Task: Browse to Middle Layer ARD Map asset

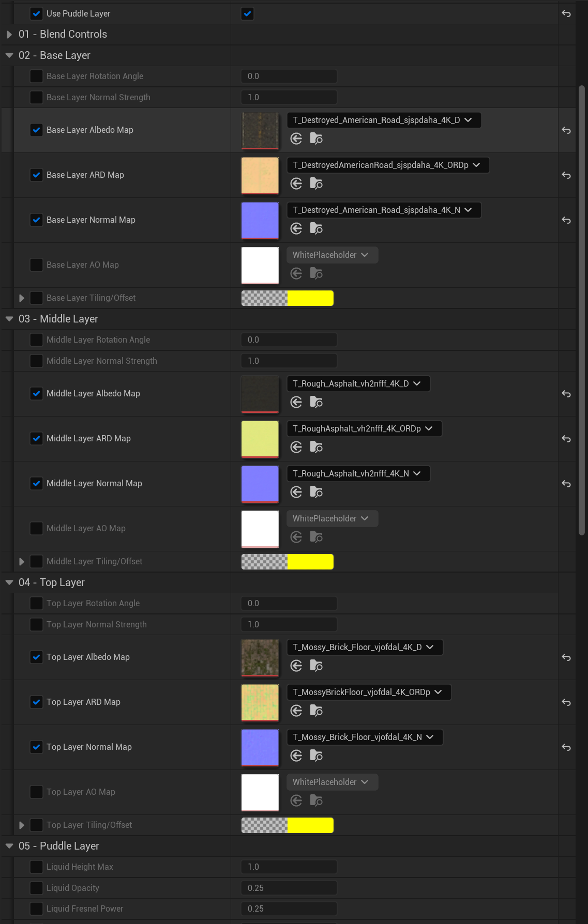Action: (x=316, y=447)
